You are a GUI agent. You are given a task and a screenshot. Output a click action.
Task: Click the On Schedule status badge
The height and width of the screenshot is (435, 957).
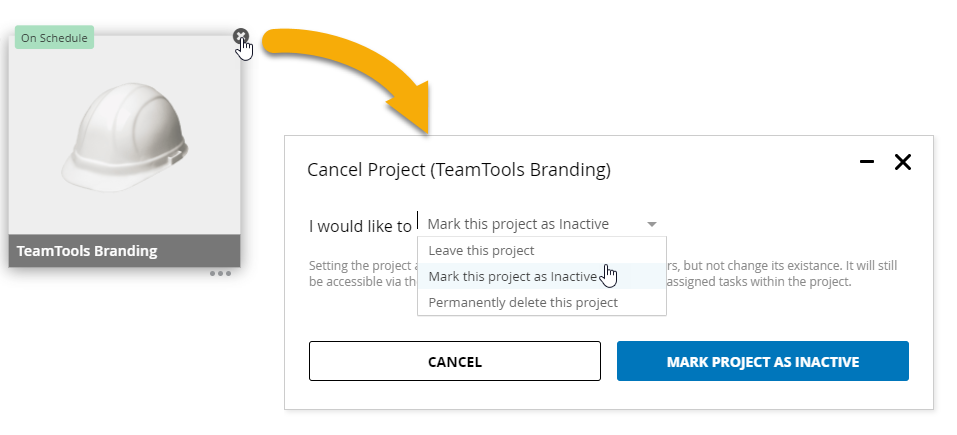(54, 37)
